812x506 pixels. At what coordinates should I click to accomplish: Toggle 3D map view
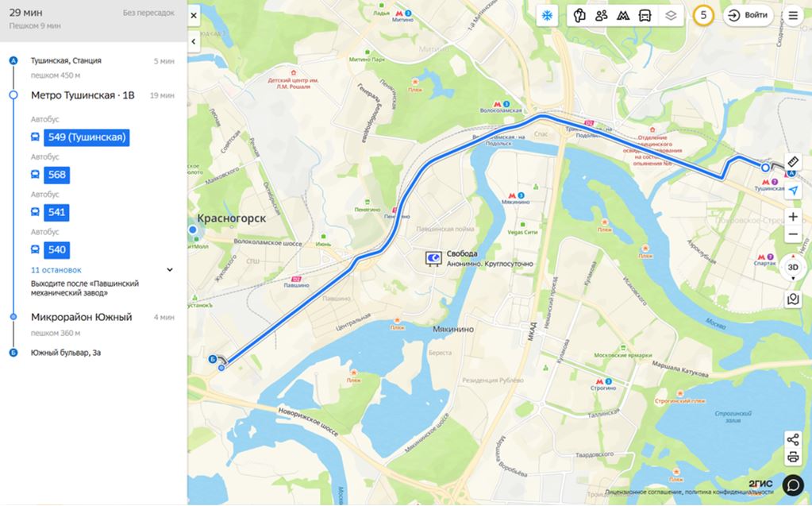793,268
